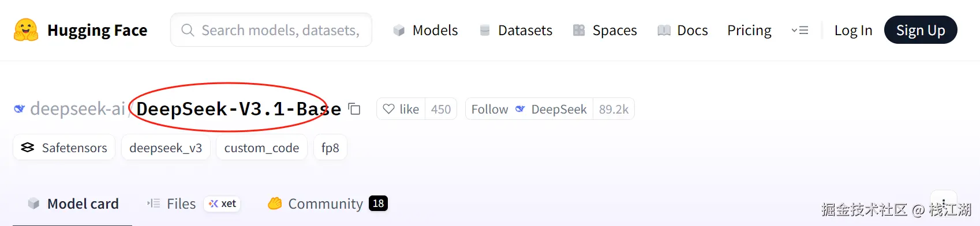Click the Safetensors tag

[64, 148]
